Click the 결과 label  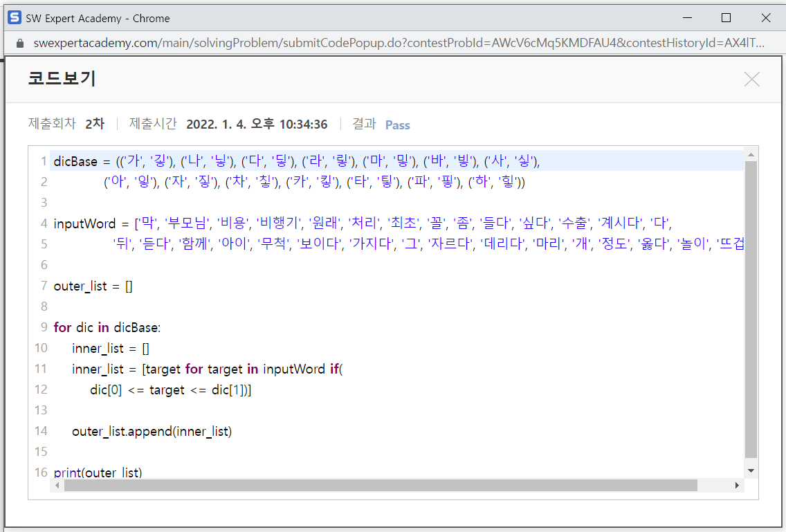tap(364, 123)
